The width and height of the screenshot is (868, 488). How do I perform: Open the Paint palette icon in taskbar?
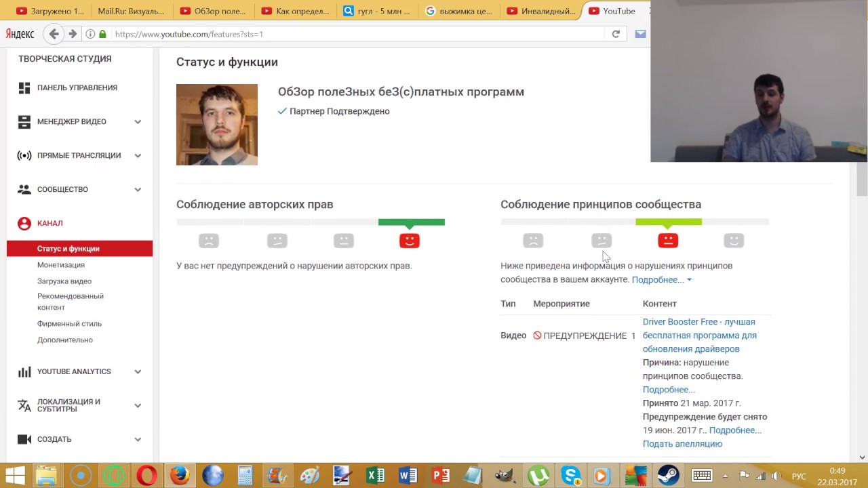[x=310, y=475]
